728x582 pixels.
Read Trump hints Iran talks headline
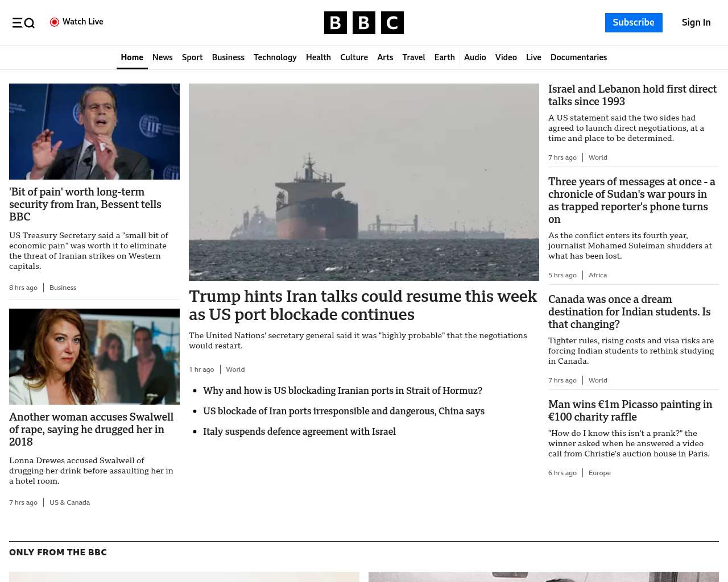[363, 305]
